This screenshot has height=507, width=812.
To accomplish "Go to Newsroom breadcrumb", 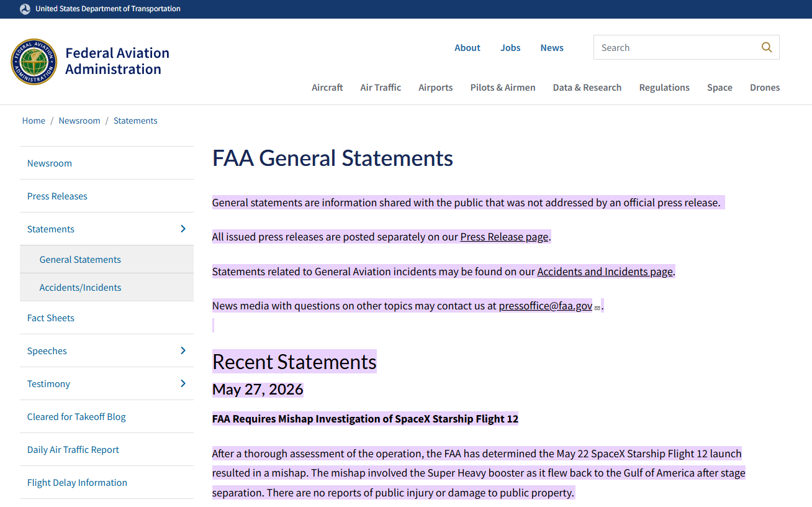I will 79,121.
